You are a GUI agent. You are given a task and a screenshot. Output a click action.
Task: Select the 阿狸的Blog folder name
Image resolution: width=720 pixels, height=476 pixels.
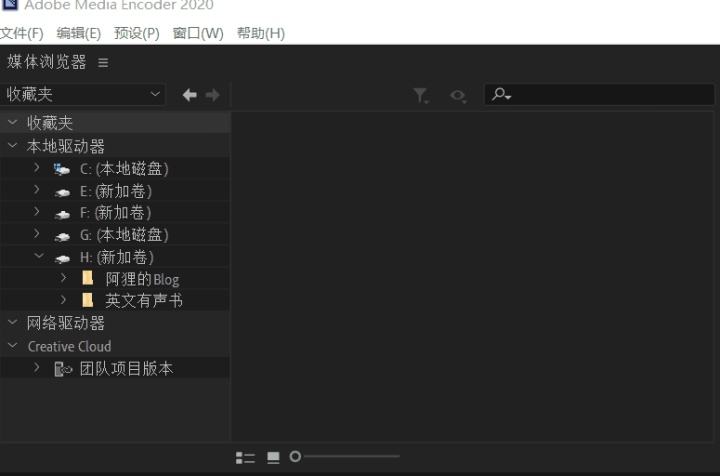(142, 279)
